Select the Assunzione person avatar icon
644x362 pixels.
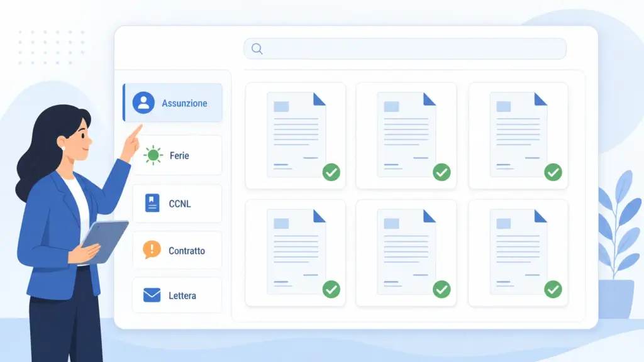coord(143,102)
